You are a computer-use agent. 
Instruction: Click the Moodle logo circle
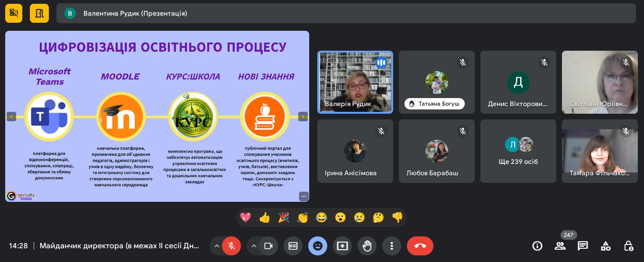pyautogui.click(x=120, y=117)
